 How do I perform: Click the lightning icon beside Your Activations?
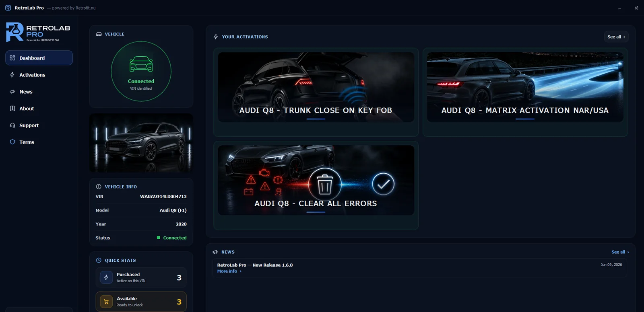216,37
